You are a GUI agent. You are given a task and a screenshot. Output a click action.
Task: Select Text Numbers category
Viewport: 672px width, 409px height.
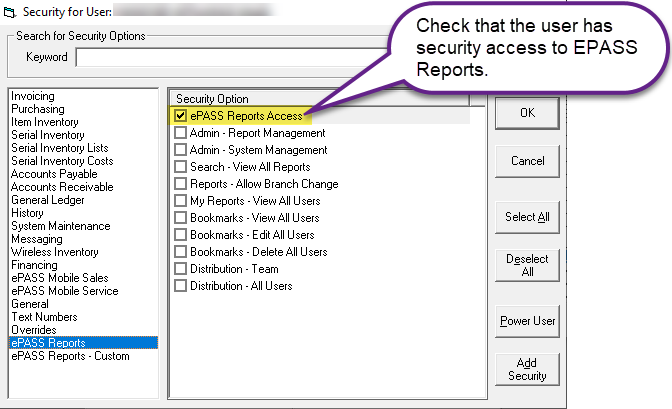click(x=45, y=317)
